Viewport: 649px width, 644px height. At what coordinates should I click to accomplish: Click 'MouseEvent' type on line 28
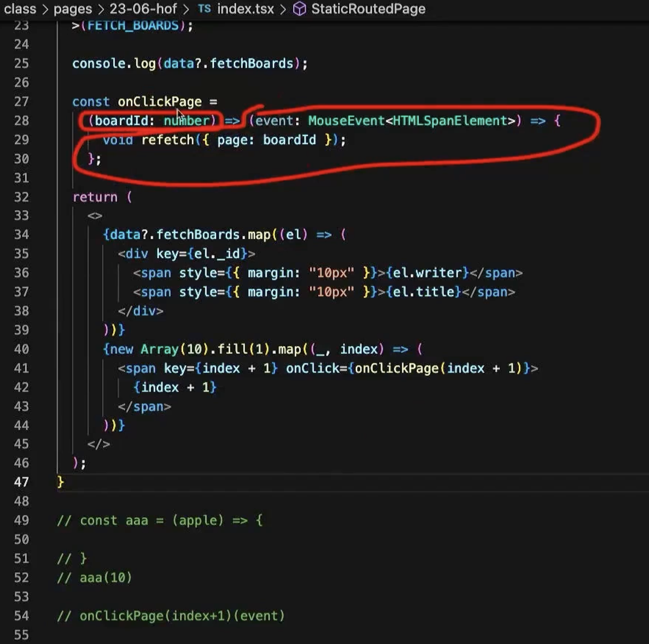[x=346, y=121]
